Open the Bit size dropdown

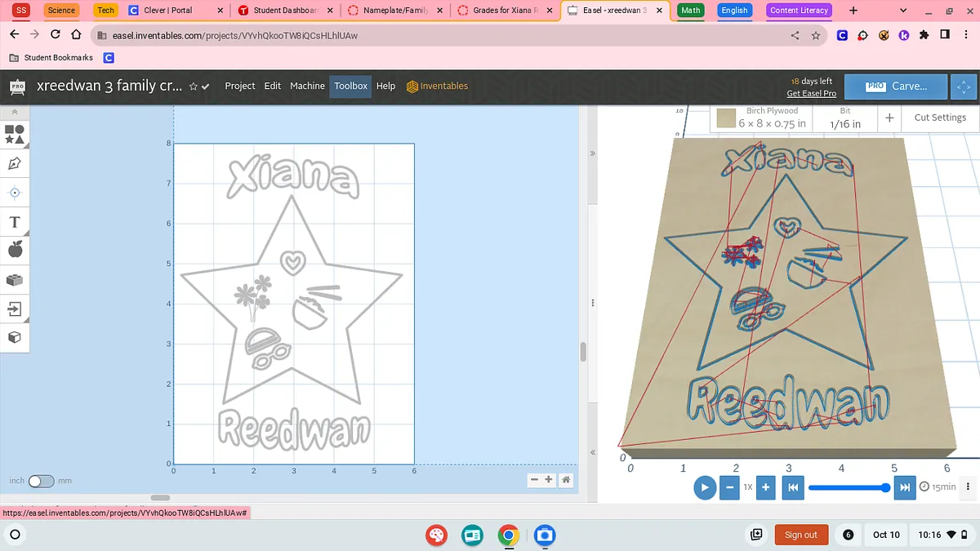coord(845,118)
